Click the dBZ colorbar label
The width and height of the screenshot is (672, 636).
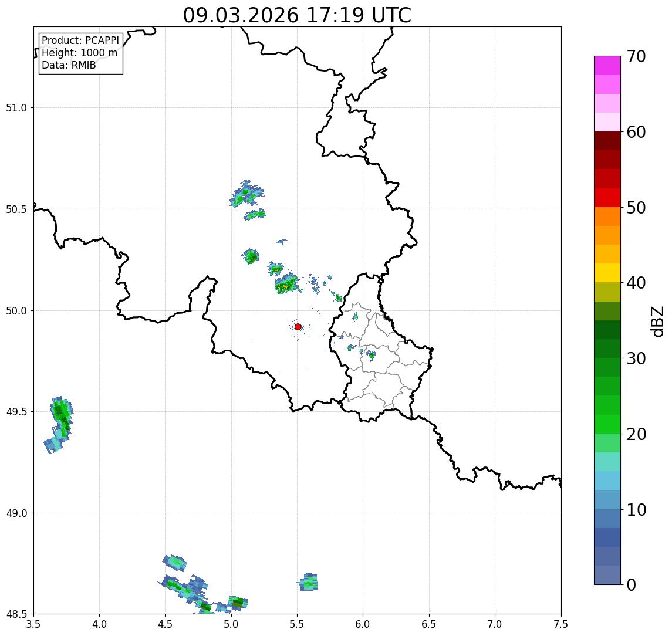point(657,322)
